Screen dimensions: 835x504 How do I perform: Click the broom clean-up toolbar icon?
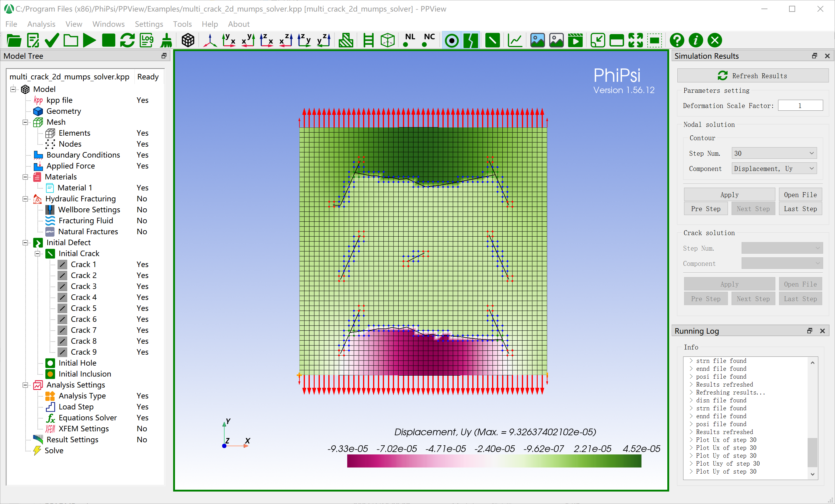pyautogui.click(x=166, y=40)
